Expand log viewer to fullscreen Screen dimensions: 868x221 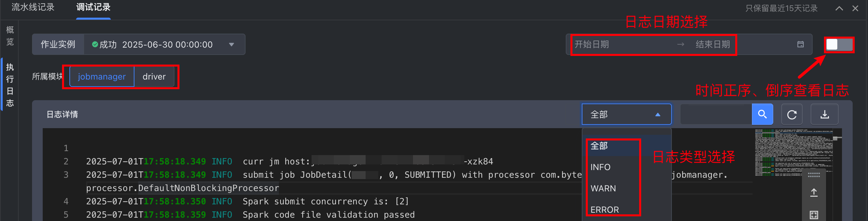tap(814, 215)
